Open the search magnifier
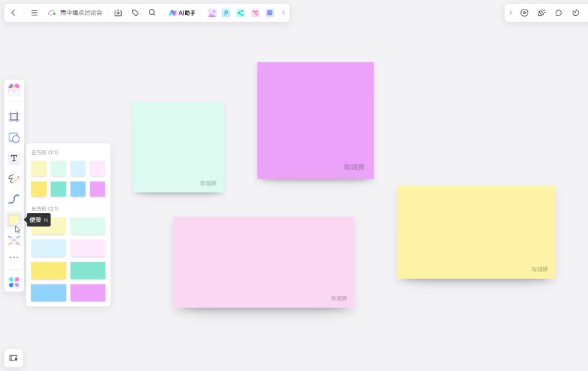The height and width of the screenshot is (371, 588). point(152,13)
